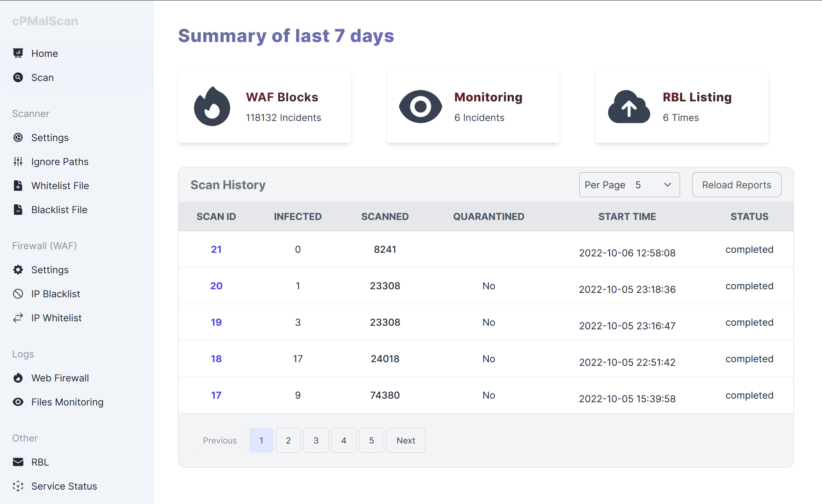
Task: Click start time 2022-10-06 12:58:08
Action: [x=628, y=253]
